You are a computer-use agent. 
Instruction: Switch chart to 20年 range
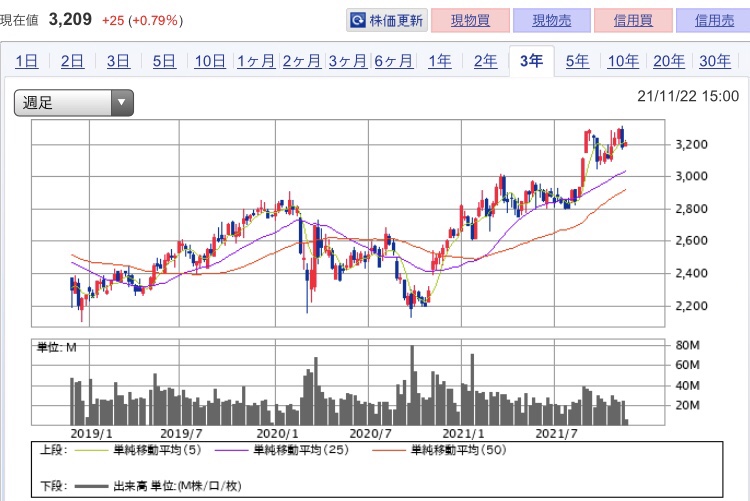pyautogui.click(x=669, y=61)
